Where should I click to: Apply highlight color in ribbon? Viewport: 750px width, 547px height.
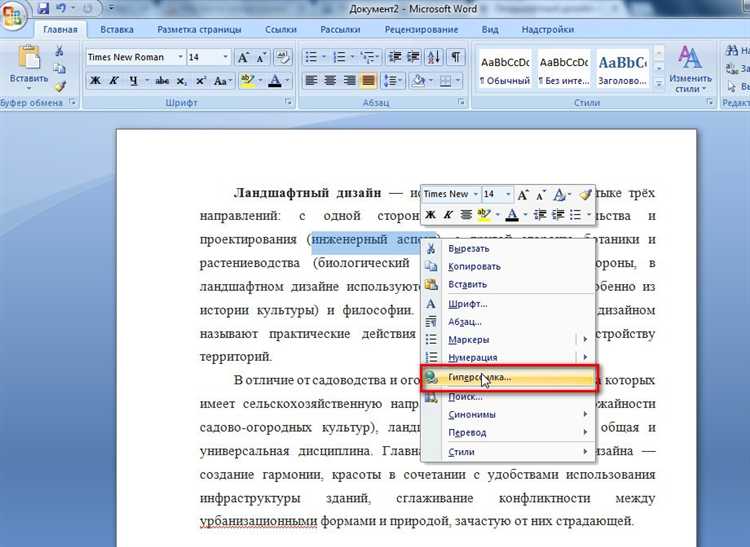point(247,80)
